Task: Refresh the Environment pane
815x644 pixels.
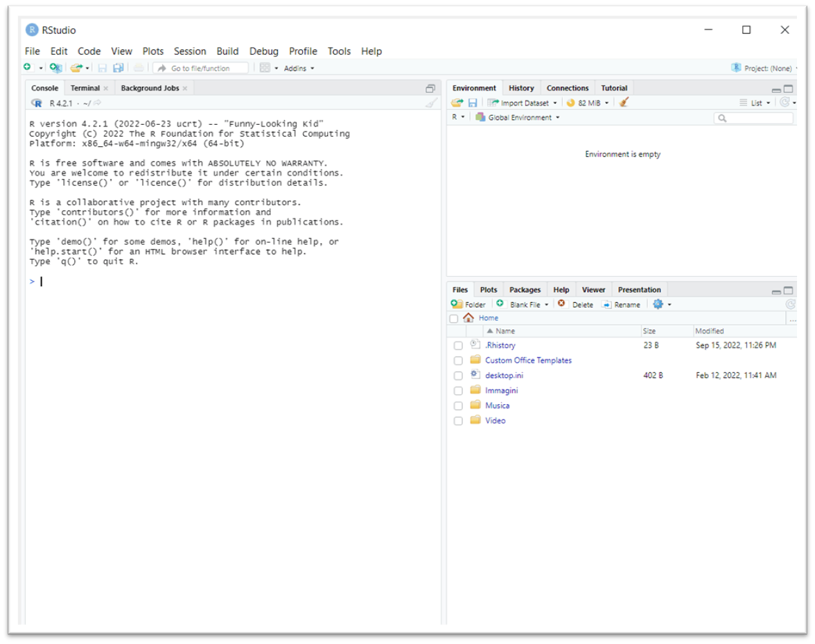Action: [x=785, y=103]
